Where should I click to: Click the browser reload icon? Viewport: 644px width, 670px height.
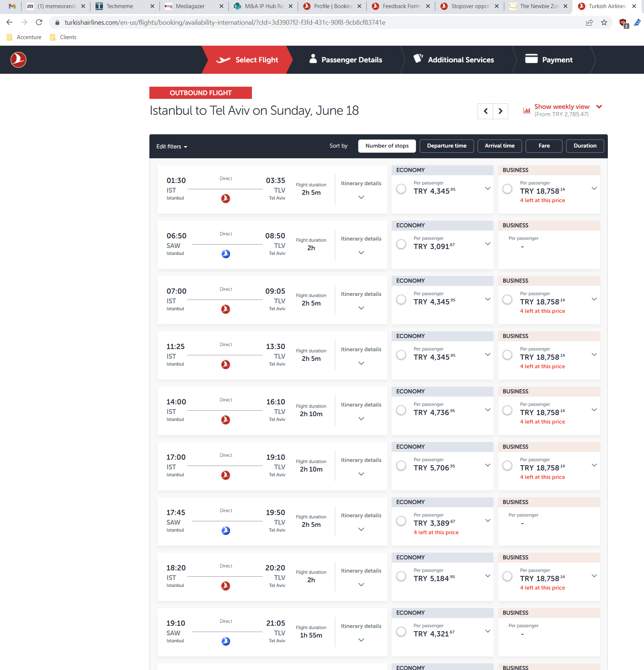pyautogui.click(x=39, y=23)
